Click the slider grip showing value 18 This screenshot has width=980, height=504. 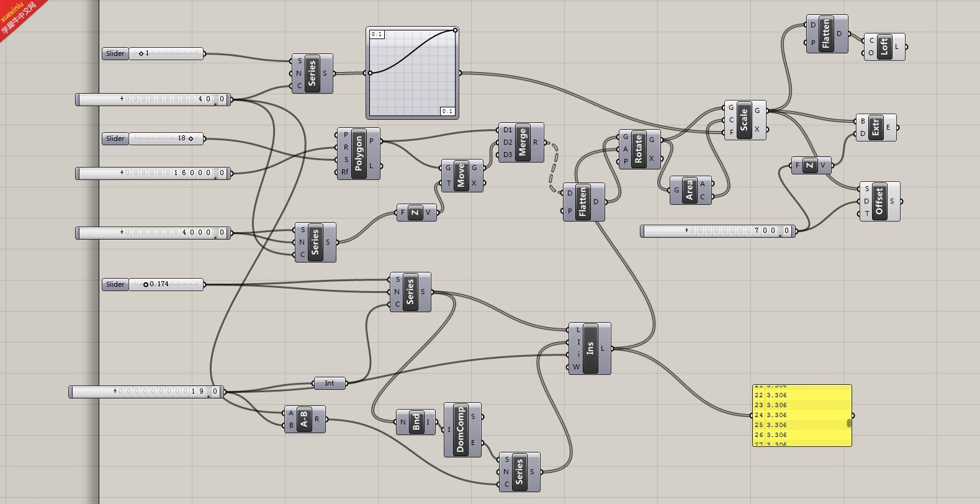(x=191, y=138)
